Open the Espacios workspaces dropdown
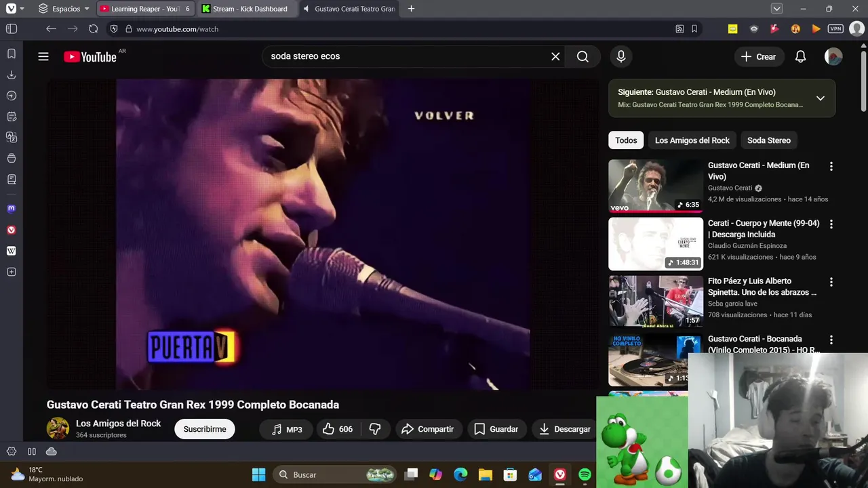868x488 pixels. (x=64, y=9)
